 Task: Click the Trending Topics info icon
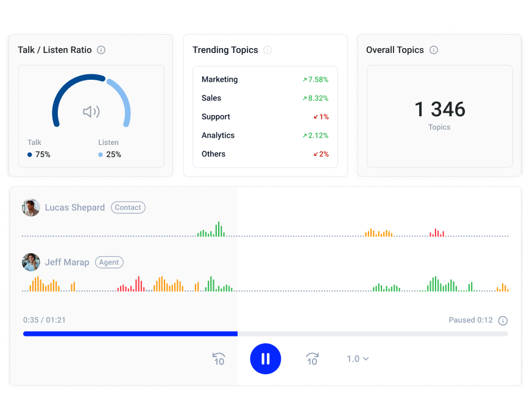click(x=267, y=50)
